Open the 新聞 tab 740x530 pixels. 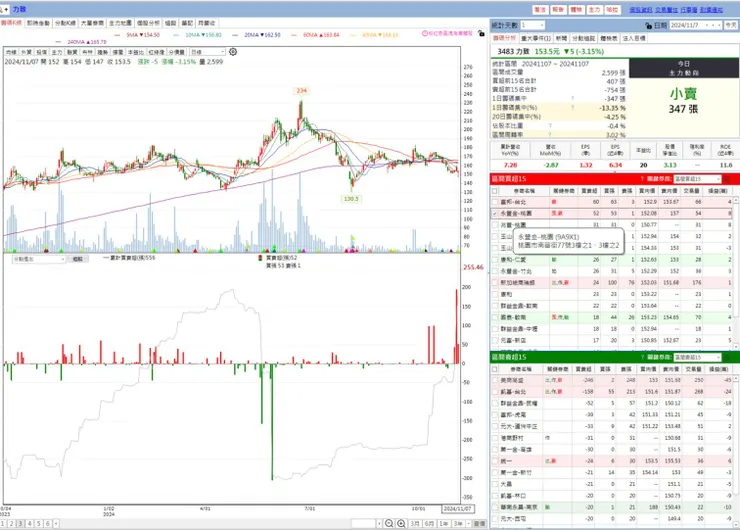[x=561, y=38]
